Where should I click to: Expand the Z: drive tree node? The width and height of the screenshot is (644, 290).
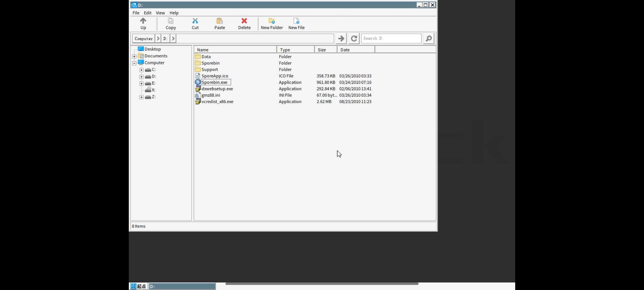click(x=141, y=97)
